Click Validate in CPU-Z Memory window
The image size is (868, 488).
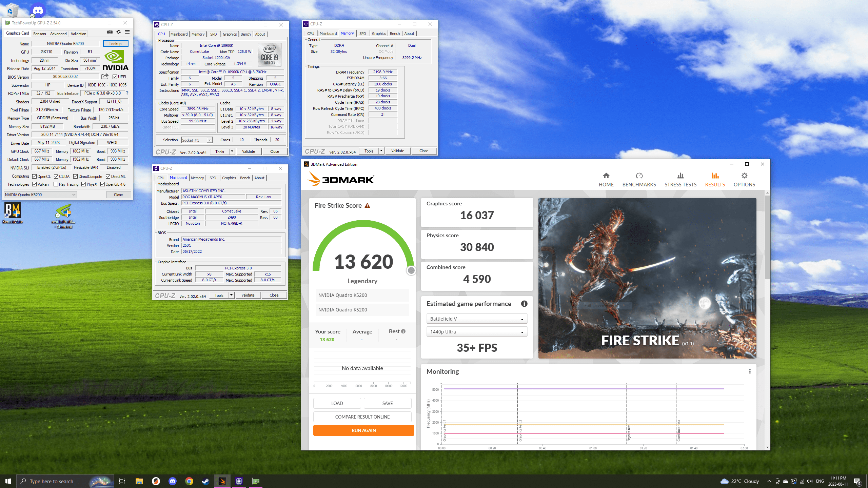pyautogui.click(x=398, y=151)
